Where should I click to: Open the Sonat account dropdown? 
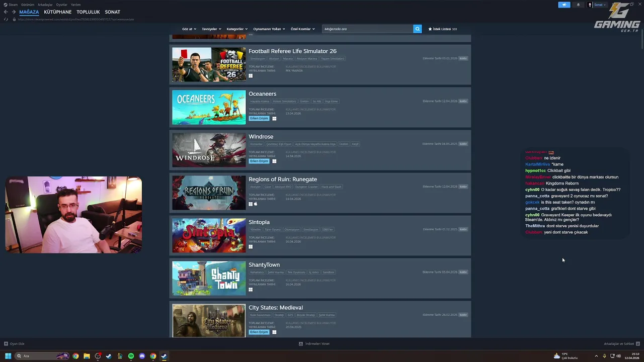[x=600, y=5]
